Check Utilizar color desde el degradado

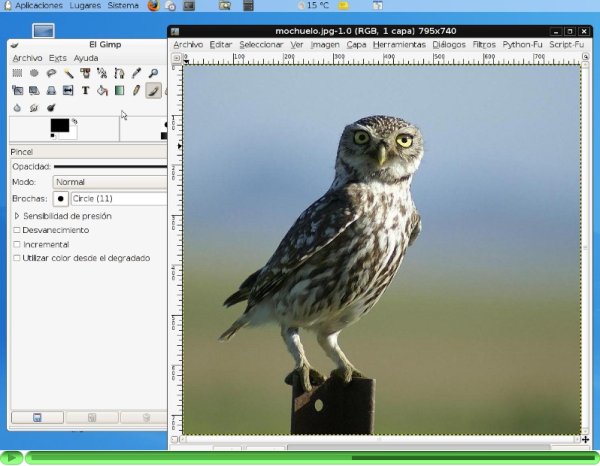coord(17,258)
